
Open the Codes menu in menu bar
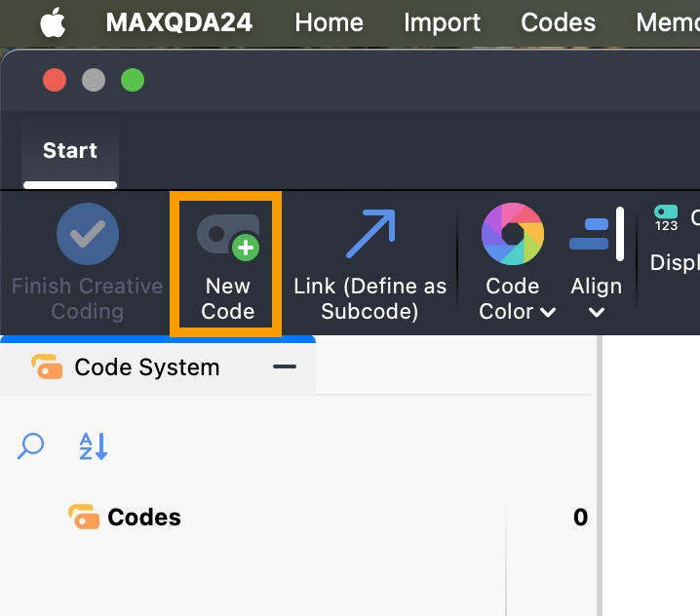pyautogui.click(x=559, y=22)
